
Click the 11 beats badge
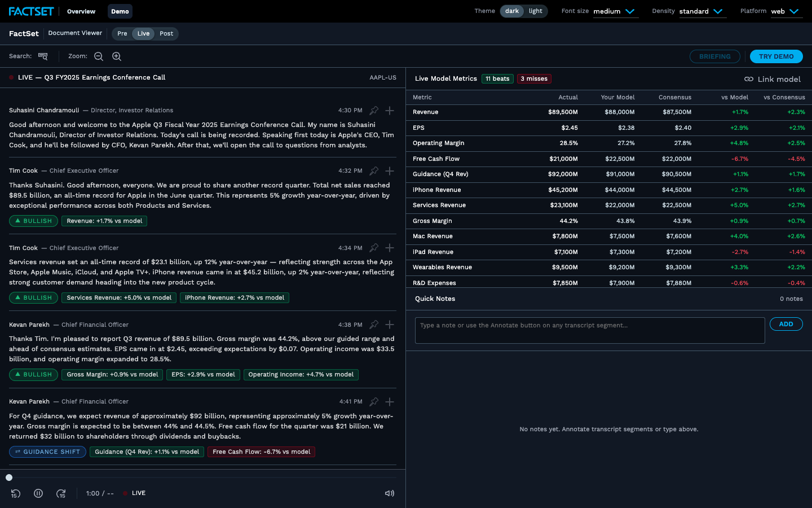click(x=497, y=78)
